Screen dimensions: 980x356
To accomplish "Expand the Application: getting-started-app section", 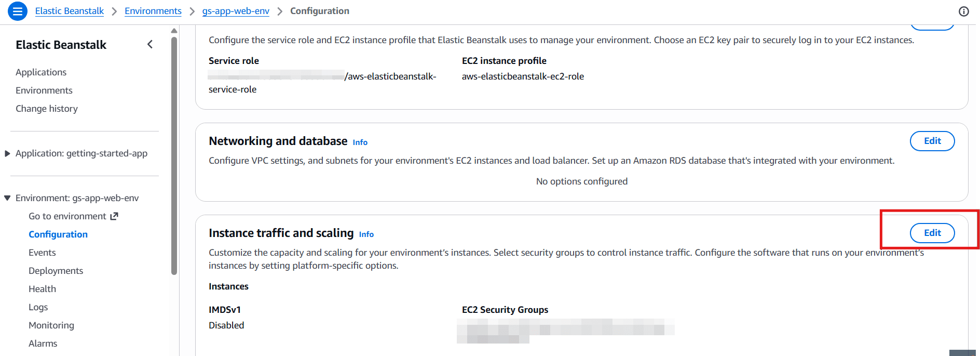I will (7, 153).
